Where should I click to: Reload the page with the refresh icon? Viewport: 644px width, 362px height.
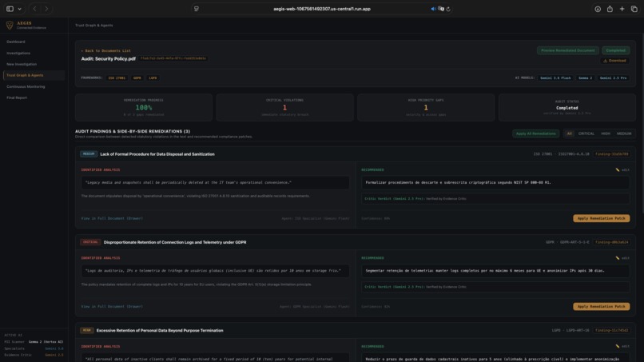[x=448, y=9]
